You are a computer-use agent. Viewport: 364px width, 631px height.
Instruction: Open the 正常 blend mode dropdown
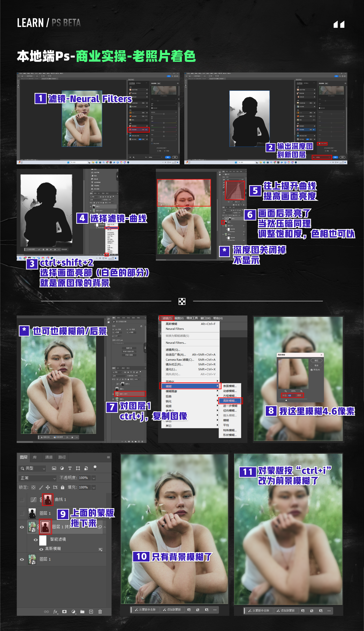pyautogui.click(x=38, y=478)
